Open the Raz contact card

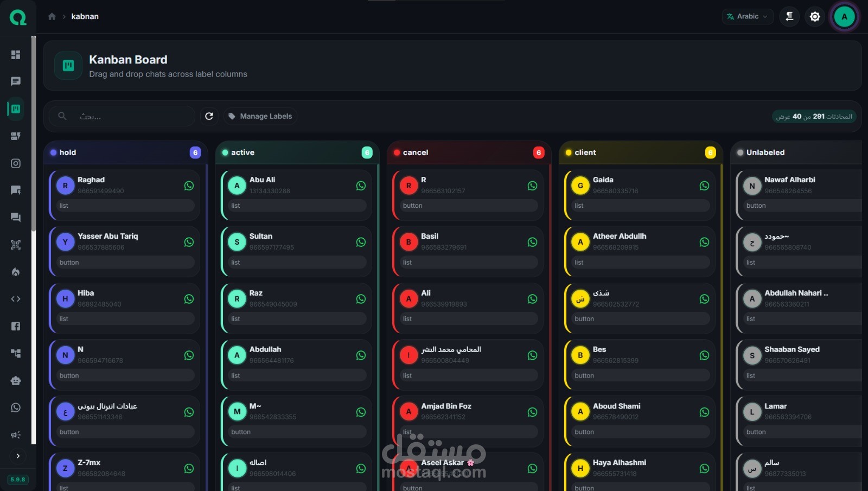(x=297, y=308)
